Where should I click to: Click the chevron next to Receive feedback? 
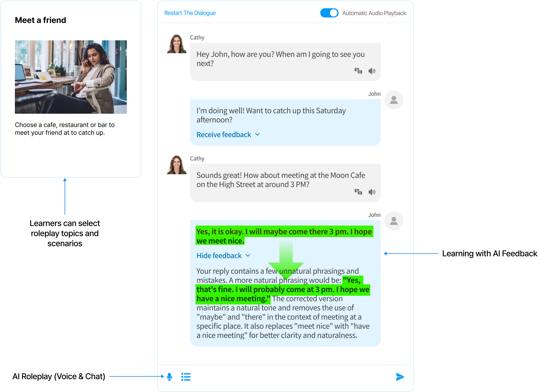click(257, 135)
